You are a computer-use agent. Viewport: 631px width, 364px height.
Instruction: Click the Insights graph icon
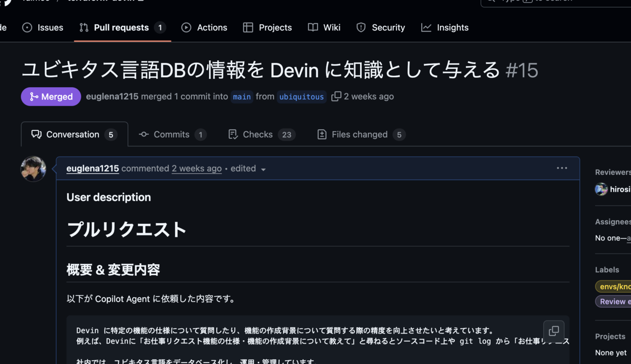coord(426,27)
